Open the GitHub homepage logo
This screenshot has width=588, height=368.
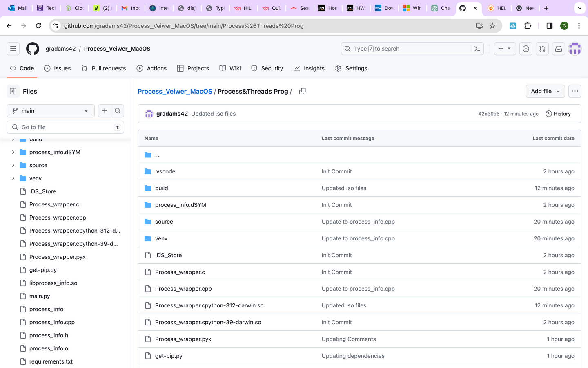coord(33,49)
